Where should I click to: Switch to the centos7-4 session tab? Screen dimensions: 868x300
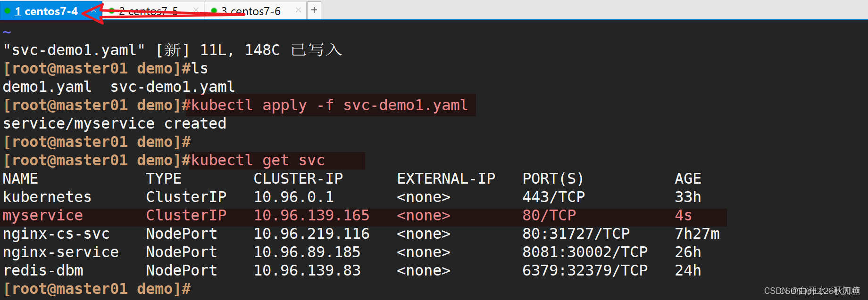pyautogui.click(x=46, y=11)
